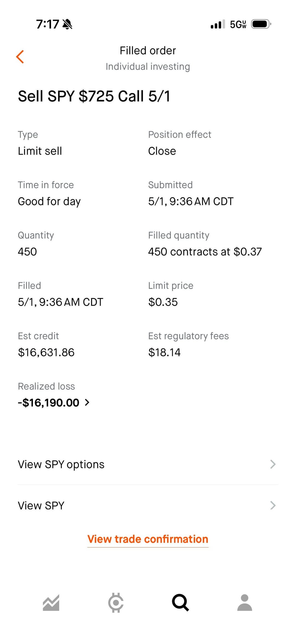Open the account profile tab icon
The width and height of the screenshot is (296, 644).
click(x=245, y=603)
